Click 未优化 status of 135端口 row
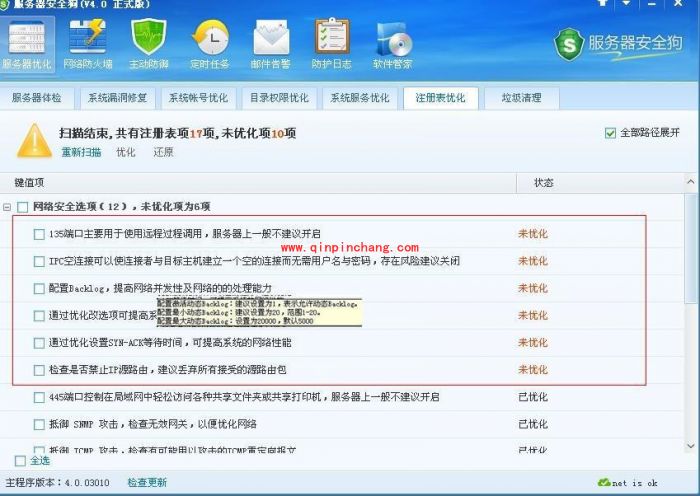Image resolution: width=700 pixels, height=496 pixels. (x=533, y=233)
